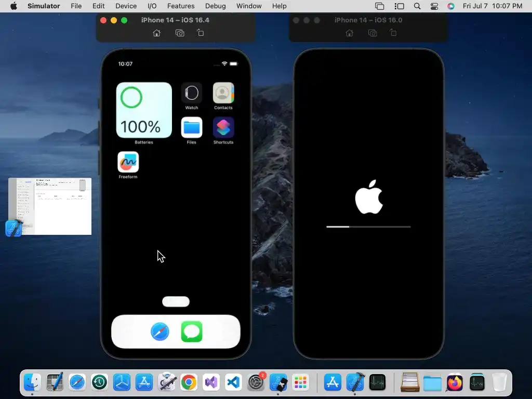The image size is (532, 399).
Task: Open System Settings from the Dock
Action: (256, 382)
